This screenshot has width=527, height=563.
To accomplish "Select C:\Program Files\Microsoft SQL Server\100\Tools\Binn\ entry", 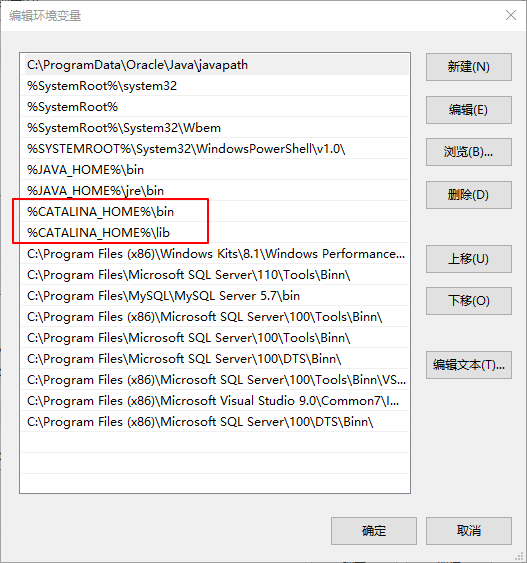I will click(x=215, y=338).
